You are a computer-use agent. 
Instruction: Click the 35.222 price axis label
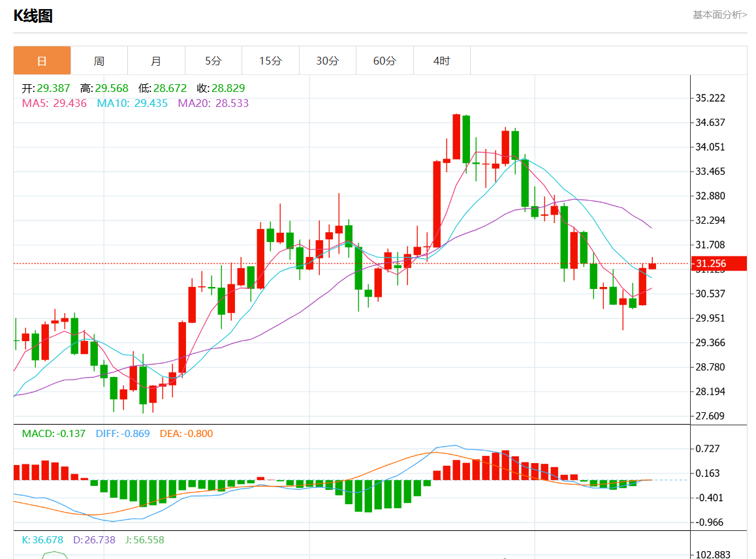710,98
